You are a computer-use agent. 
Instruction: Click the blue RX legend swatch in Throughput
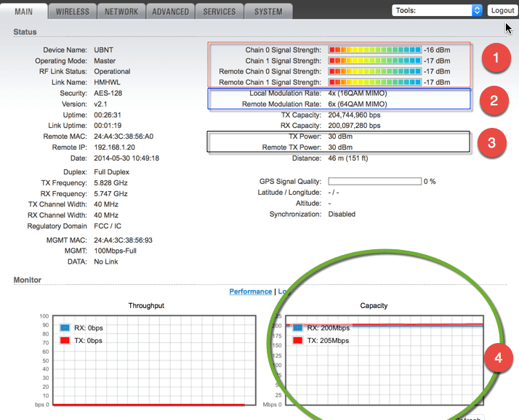(x=64, y=328)
